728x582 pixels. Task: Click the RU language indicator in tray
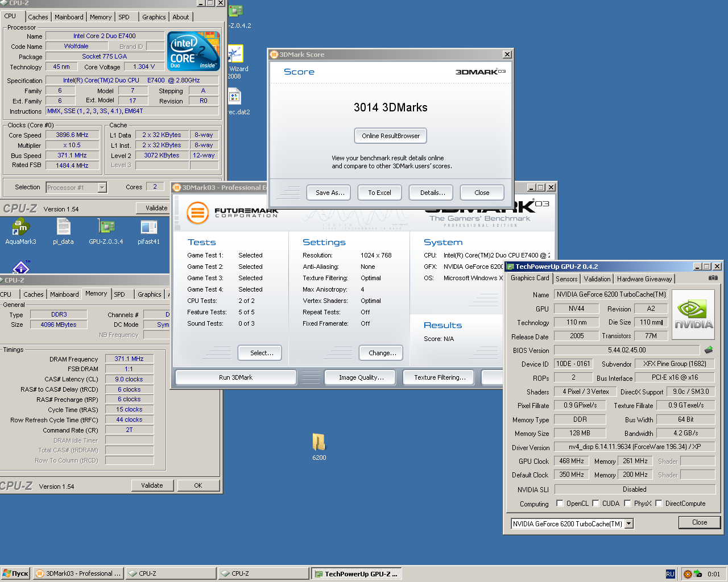coord(670,574)
